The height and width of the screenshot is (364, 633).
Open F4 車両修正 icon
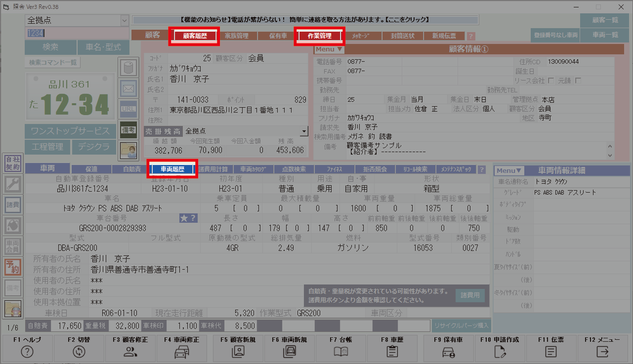coord(182,352)
